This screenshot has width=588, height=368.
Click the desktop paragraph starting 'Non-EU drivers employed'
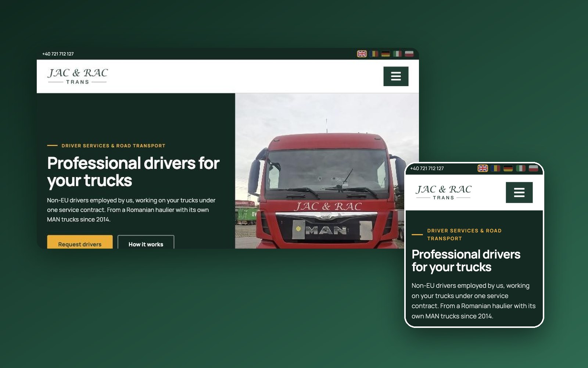click(131, 210)
